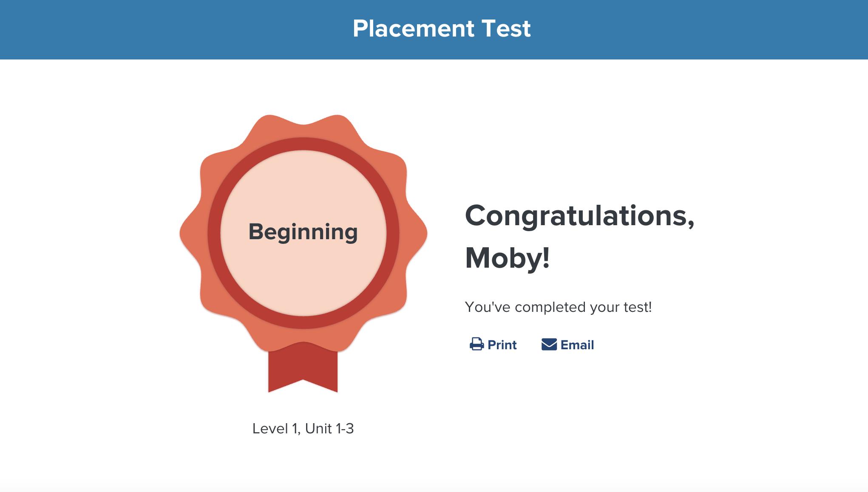
Task: Select the Congratulations heading word
Action: [x=576, y=215]
